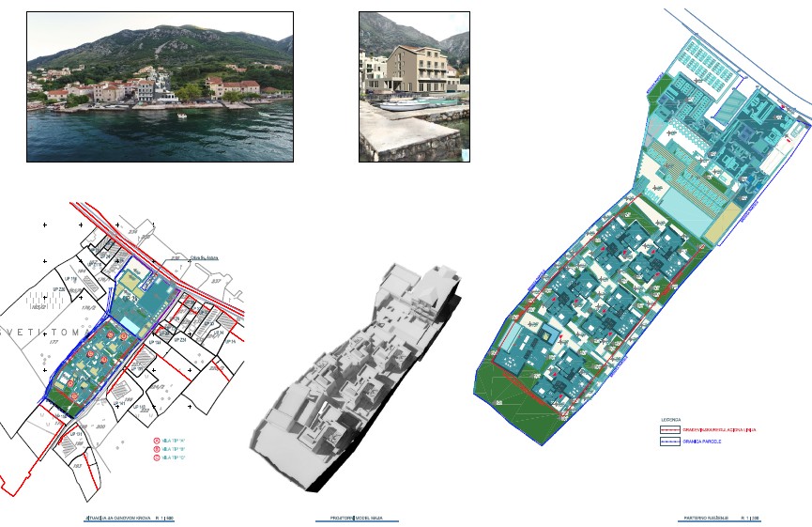Open the aerial bay panorama photo
Image resolution: width=812 pixels, height=527 pixels.
(160, 87)
